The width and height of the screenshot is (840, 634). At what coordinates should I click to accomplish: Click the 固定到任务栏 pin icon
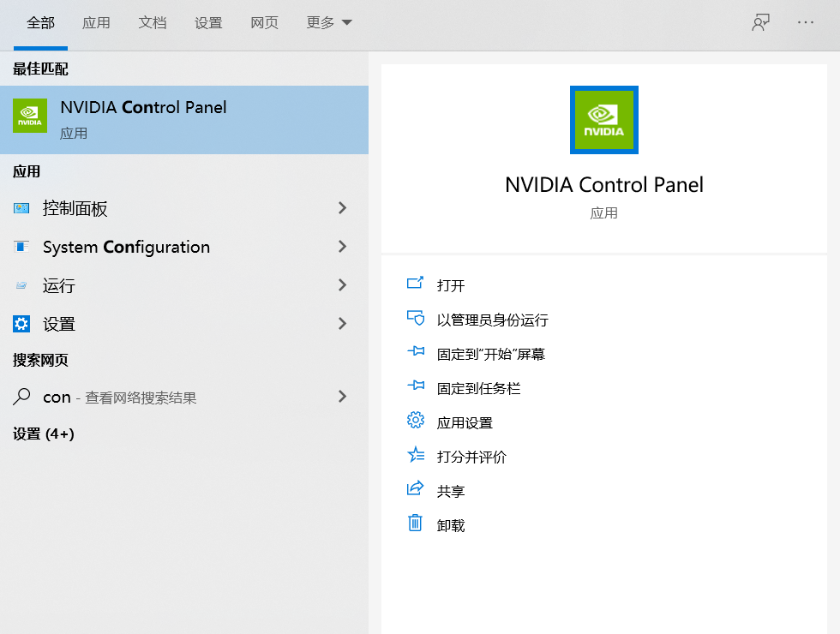click(x=415, y=386)
